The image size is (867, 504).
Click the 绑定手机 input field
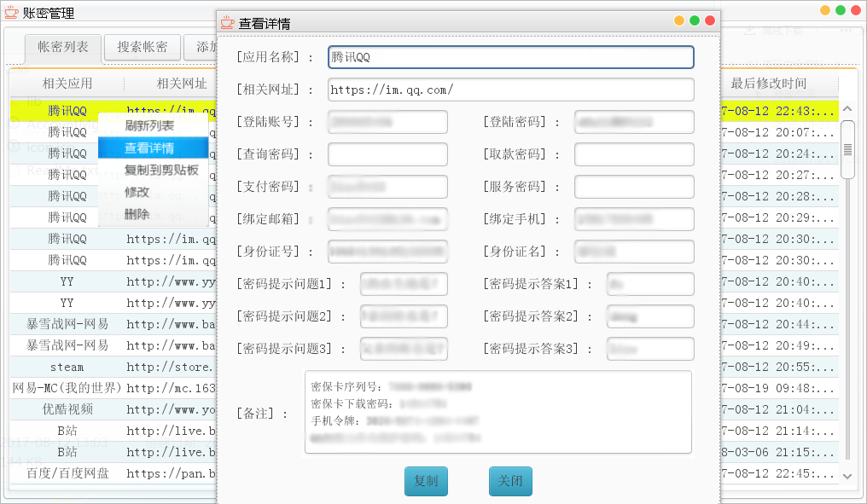[634, 219]
